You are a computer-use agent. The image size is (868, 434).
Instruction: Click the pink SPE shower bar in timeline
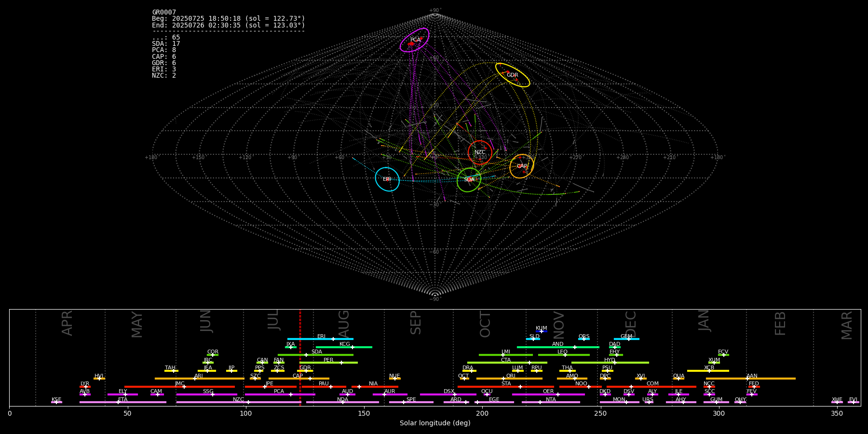(x=411, y=402)
